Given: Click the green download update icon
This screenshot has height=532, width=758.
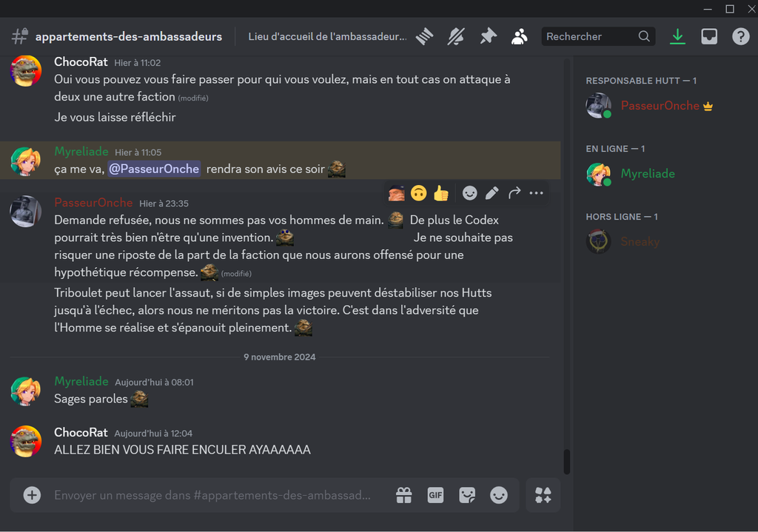Looking at the screenshot, I should pyautogui.click(x=678, y=37).
